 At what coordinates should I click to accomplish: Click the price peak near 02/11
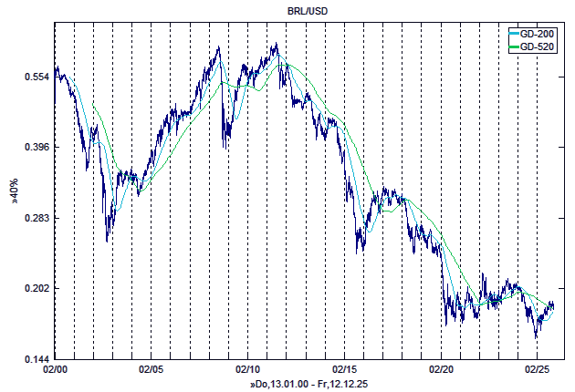click(275, 44)
